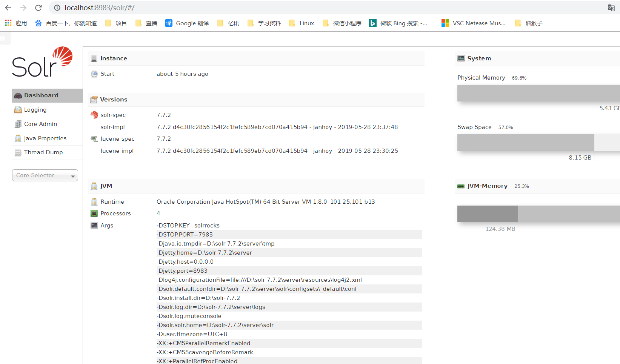Click the -Djetty.port=8983 argument

(x=289, y=271)
